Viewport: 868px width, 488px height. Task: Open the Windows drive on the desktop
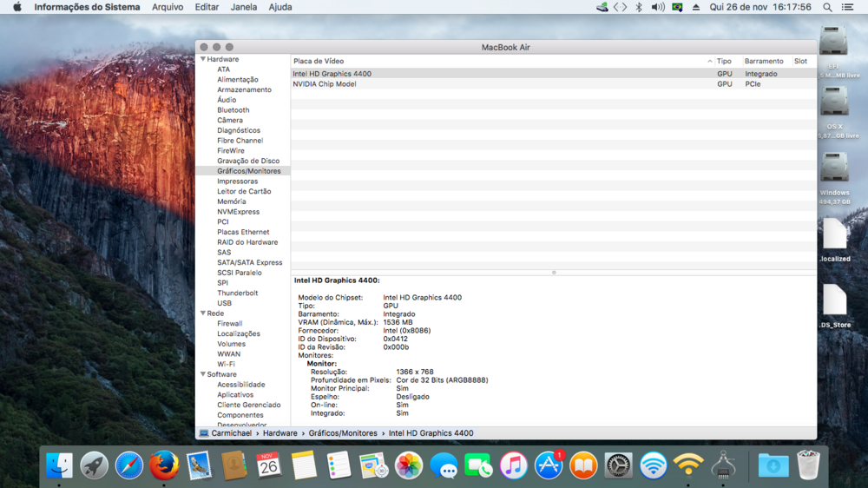point(834,168)
